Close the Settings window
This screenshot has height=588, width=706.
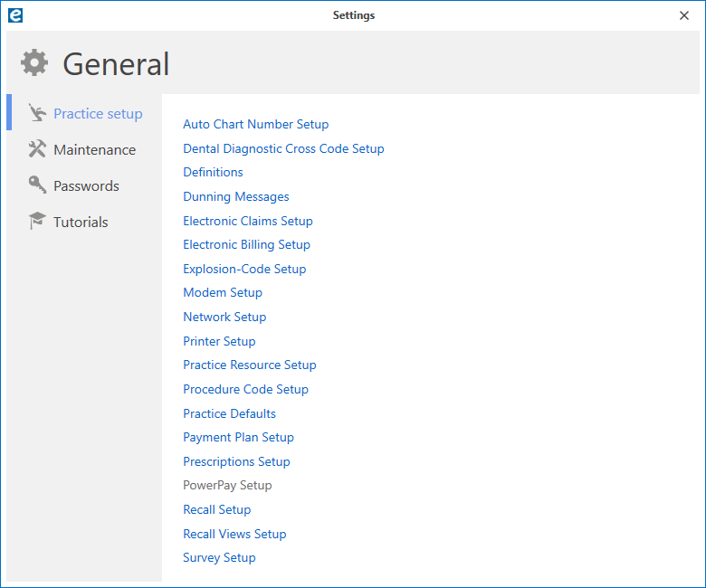click(x=684, y=15)
